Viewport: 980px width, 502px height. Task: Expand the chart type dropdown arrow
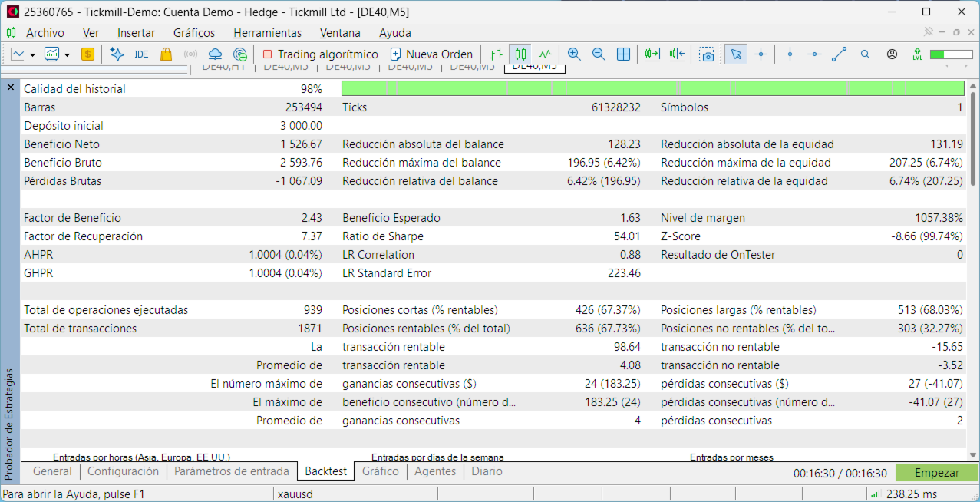pyautogui.click(x=32, y=55)
